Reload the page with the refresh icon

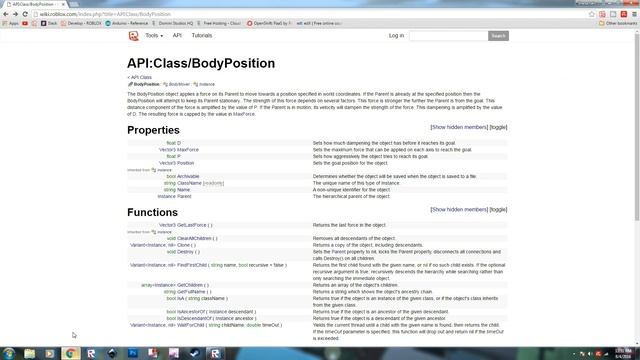point(25,14)
